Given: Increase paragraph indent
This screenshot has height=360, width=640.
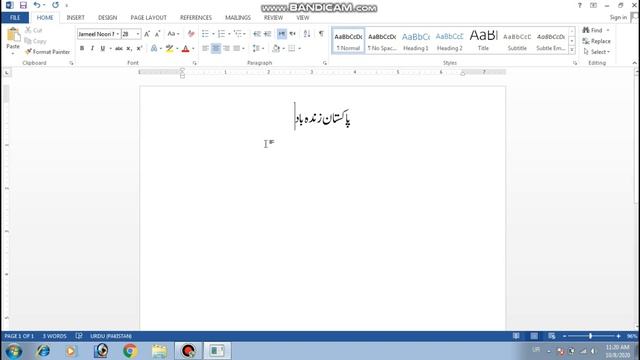Looking at the screenshot, I should [x=267, y=34].
